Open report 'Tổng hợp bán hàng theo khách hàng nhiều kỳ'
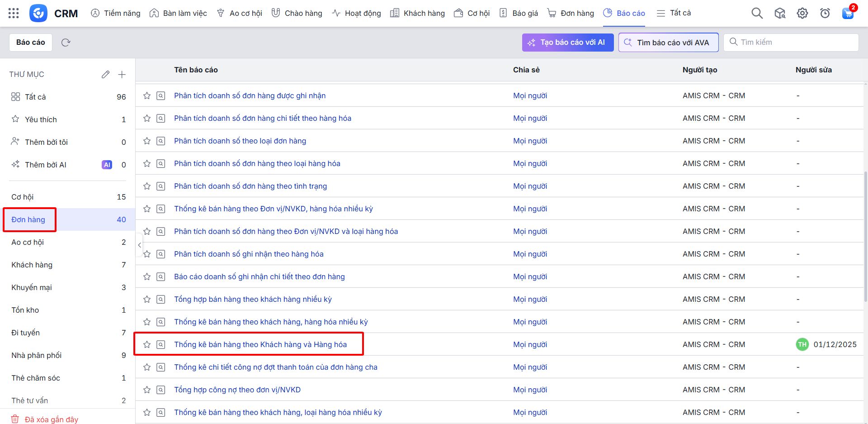Screen dimensions: 868x424 (253, 299)
